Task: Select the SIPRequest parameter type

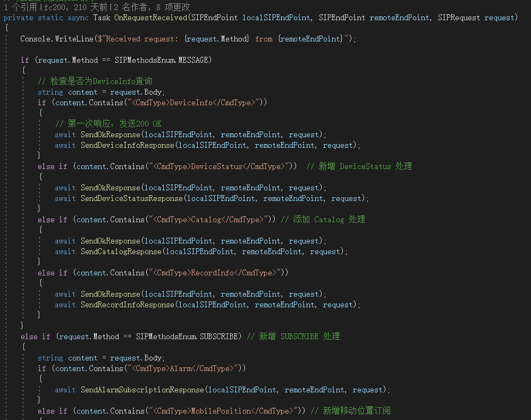Action: pos(459,18)
